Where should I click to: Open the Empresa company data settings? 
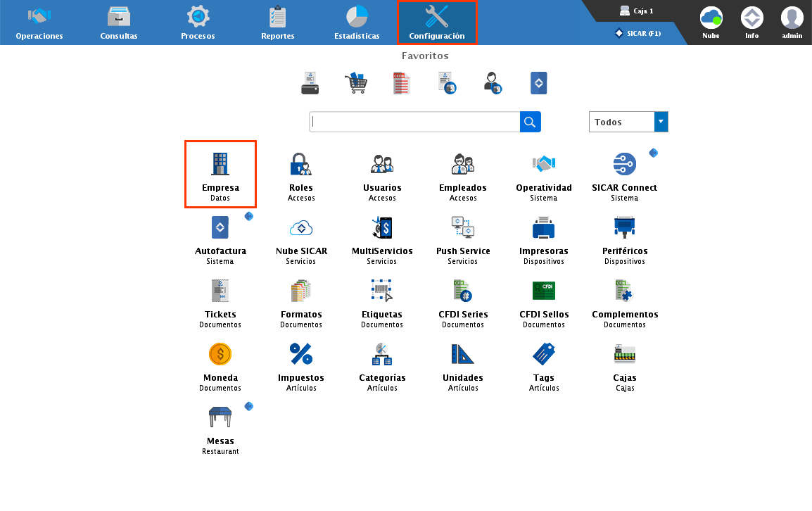[x=220, y=173]
